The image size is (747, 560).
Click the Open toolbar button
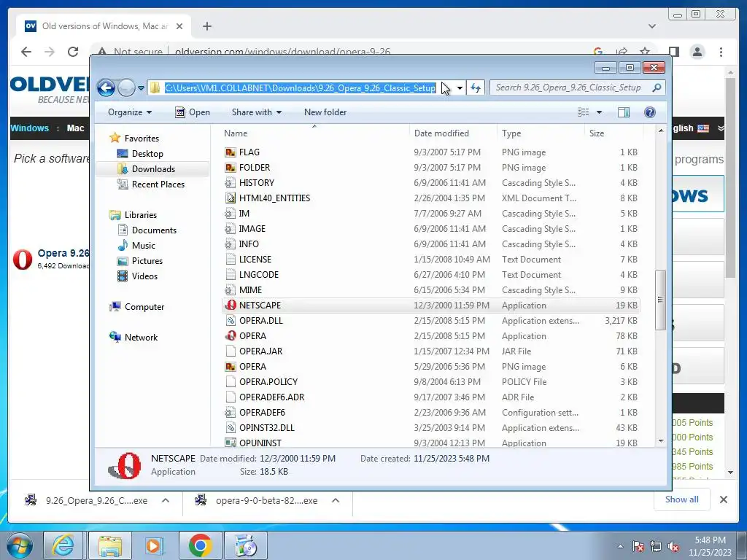click(193, 112)
